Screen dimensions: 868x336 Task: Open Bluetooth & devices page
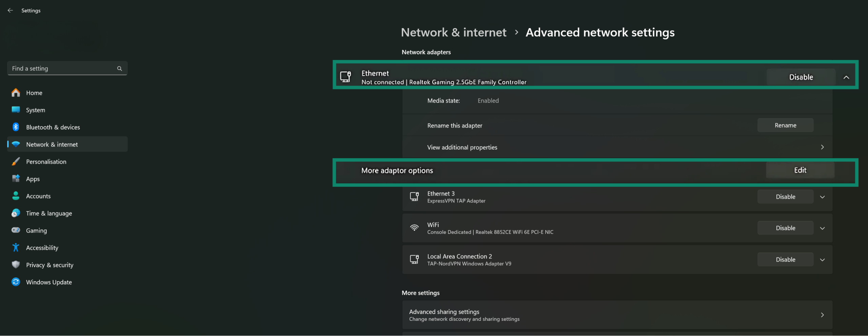(x=67, y=127)
